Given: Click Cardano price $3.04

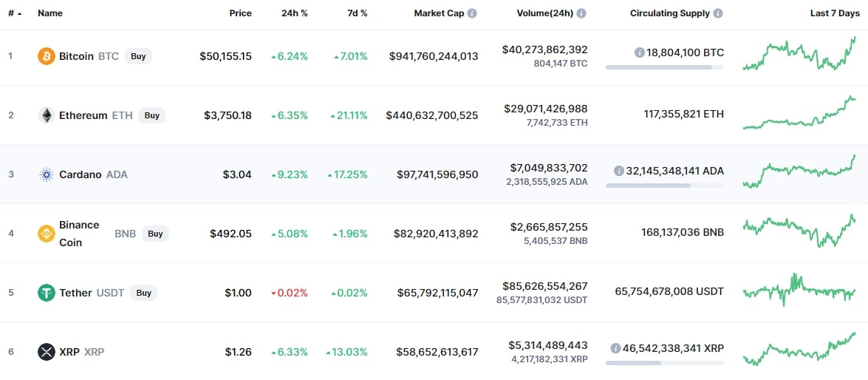Looking at the screenshot, I should tap(237, 175).
